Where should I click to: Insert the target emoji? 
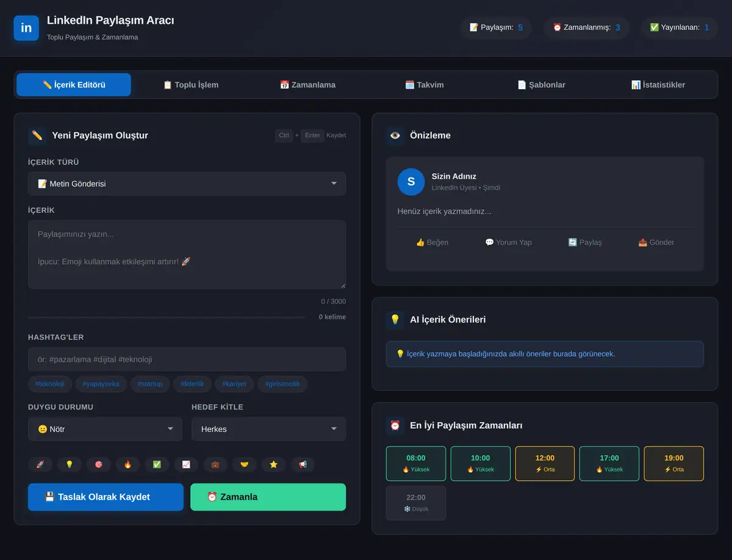[99, 464]
